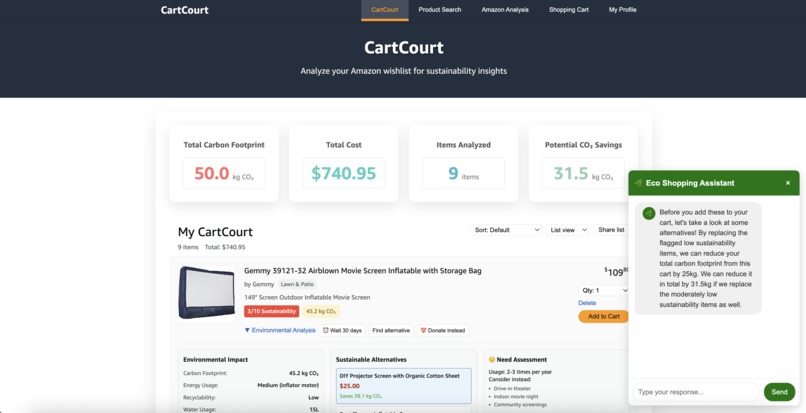The image size is (806, 413).
Task: Click the 'Medium (inflator motor)' energy usage value
Action: pos(288,385)
